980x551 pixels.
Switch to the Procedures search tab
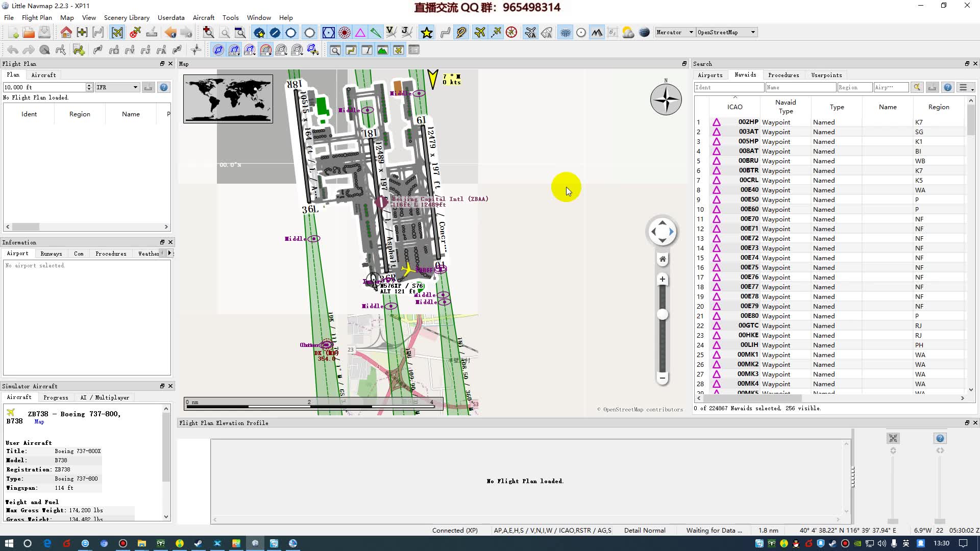click(x=783, y=75)
